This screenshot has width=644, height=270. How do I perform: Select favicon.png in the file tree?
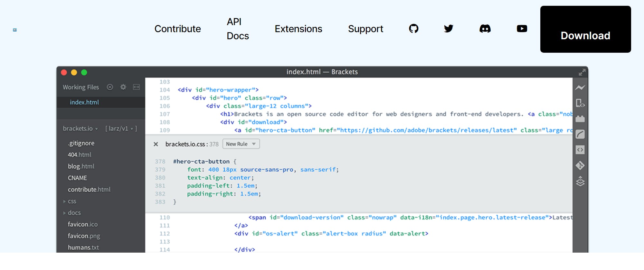[x=84, y=236]
